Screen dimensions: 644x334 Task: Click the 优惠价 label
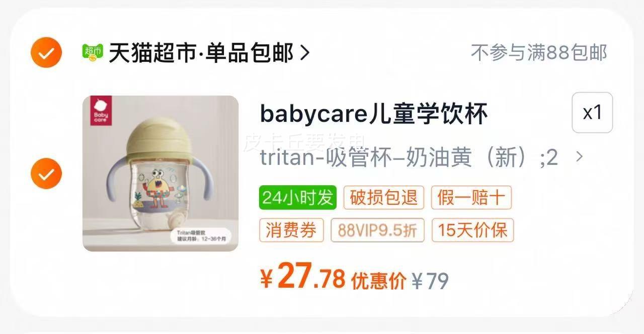pos(378,280)
